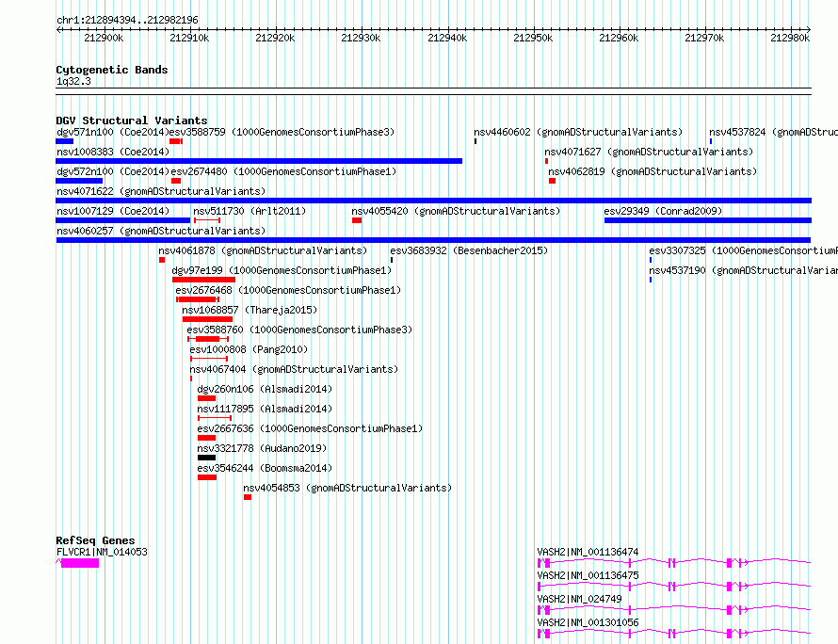Image resolution: width=838 pixels, height=644 pixels.
Task: Open esv3546244 (Boomsma2014) variant
Action: click(265, 468)
